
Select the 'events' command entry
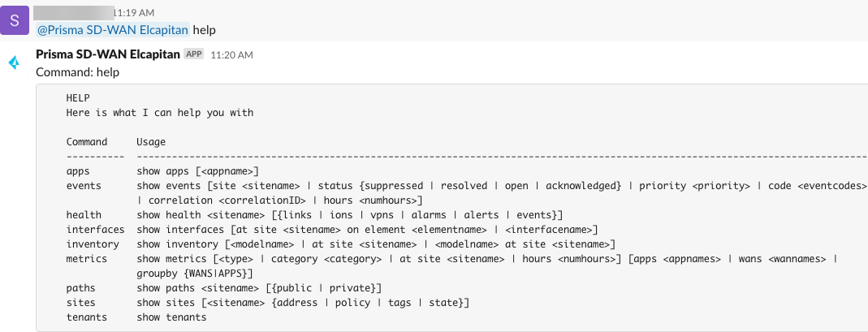pyautogui.click(x=84, y=186)
